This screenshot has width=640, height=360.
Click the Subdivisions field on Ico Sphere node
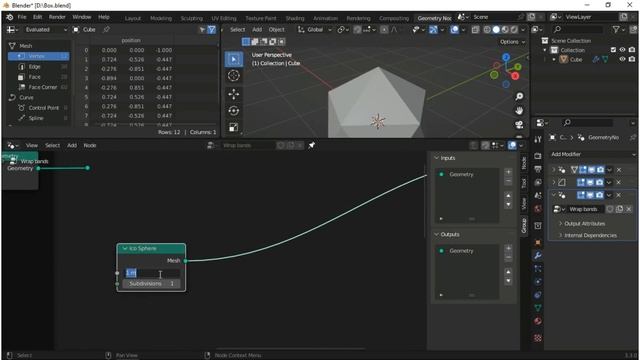point(151,284)
